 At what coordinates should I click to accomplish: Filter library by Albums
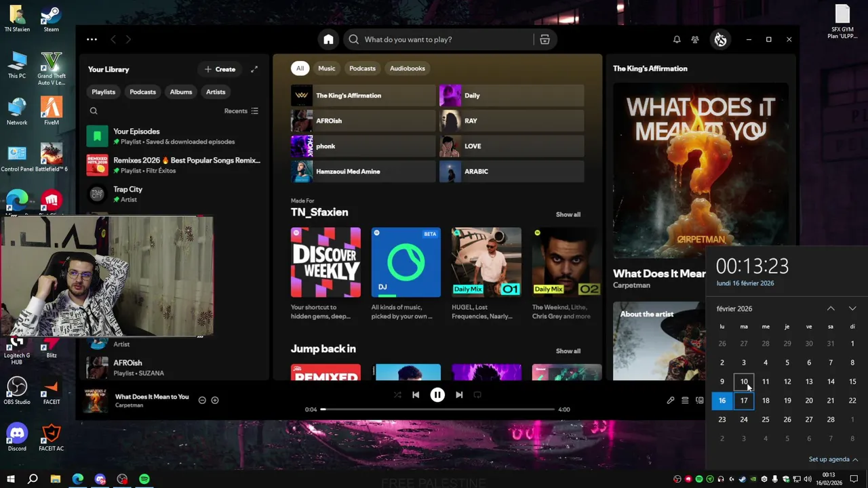[x=181, y=91]
